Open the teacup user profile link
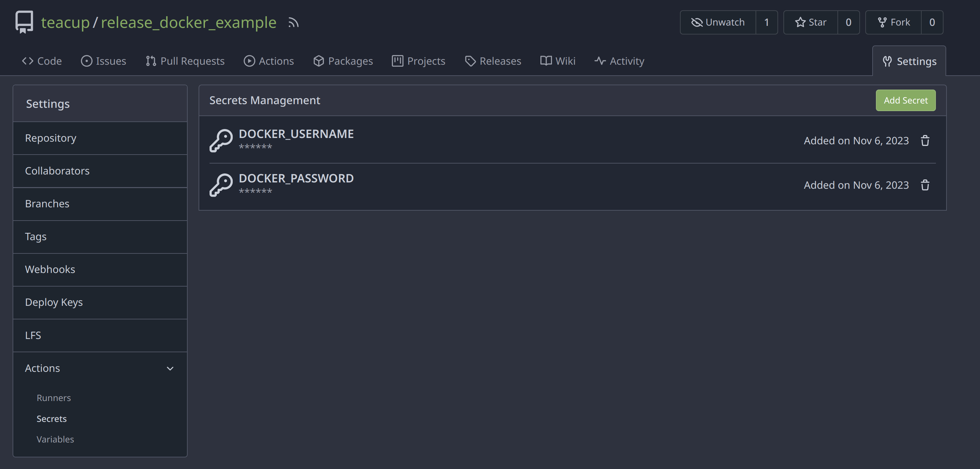The width and height of the screenshot is (980, 469). (x=65, y=23)
